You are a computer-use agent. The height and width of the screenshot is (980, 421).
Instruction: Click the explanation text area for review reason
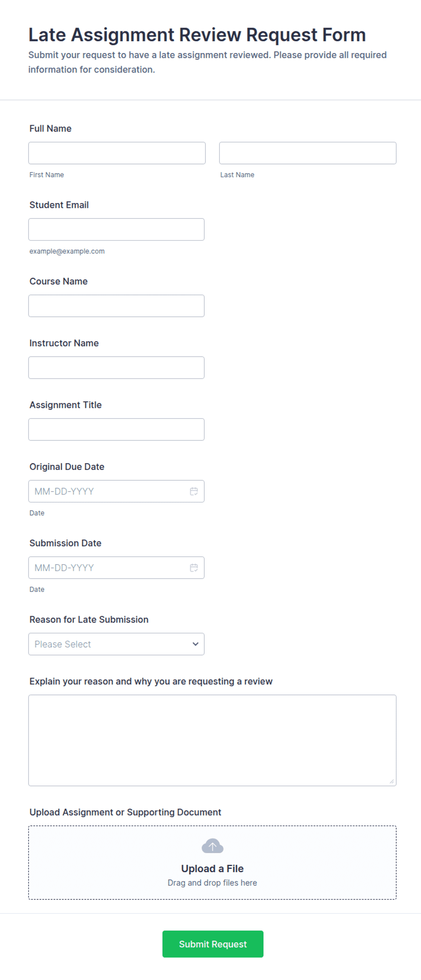212,740
